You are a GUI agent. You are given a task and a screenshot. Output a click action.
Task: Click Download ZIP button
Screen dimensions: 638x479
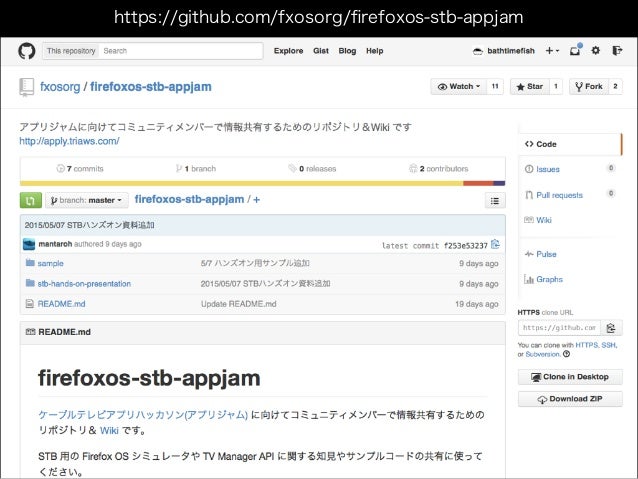click(570, 399)
